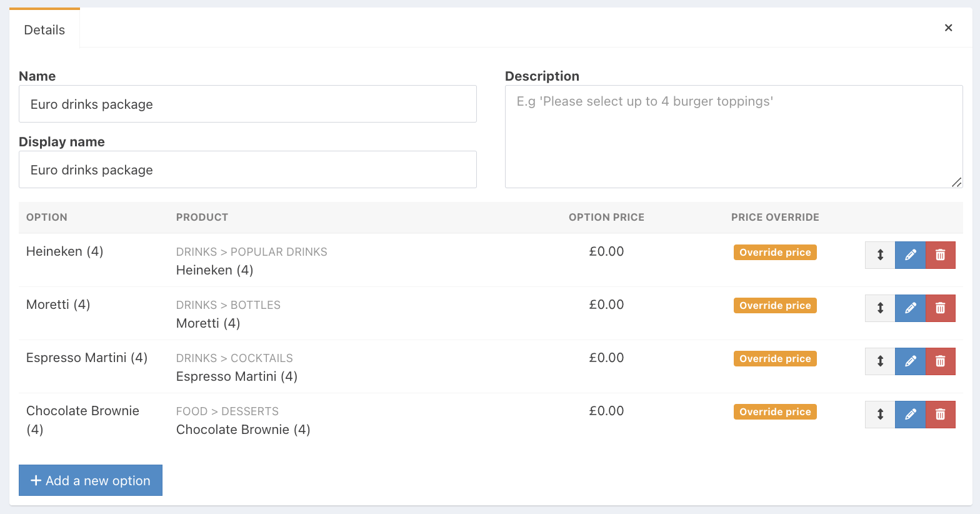Focus the Description text area
Viewport: 980px width, 514px height.
(x=733, y=136)
